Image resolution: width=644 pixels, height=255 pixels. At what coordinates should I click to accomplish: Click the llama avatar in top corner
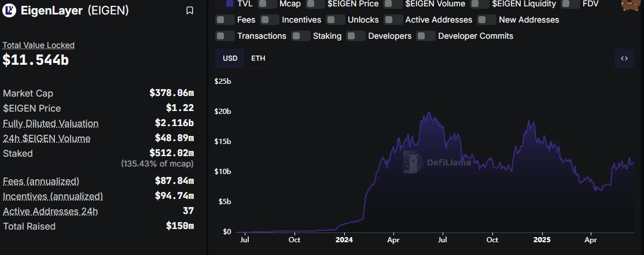[x=631, y=4]
